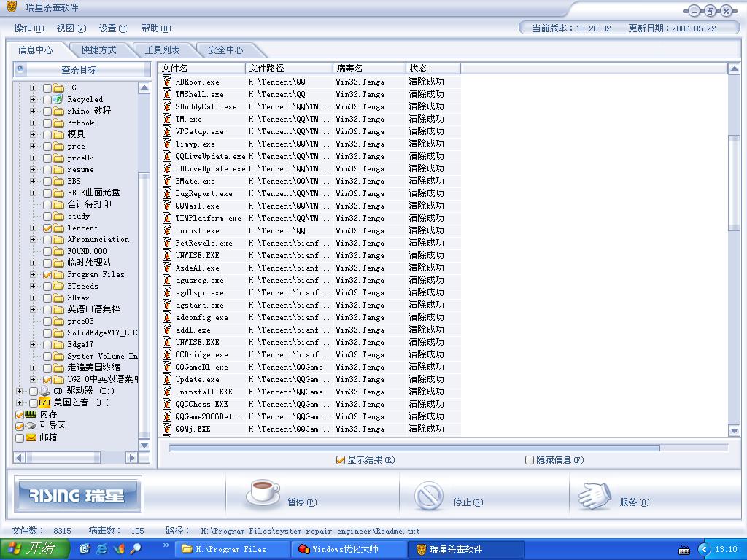
Task: Click the DZD disc icon for J: drive
Action: pyautogui.click(x=44, y=402)
